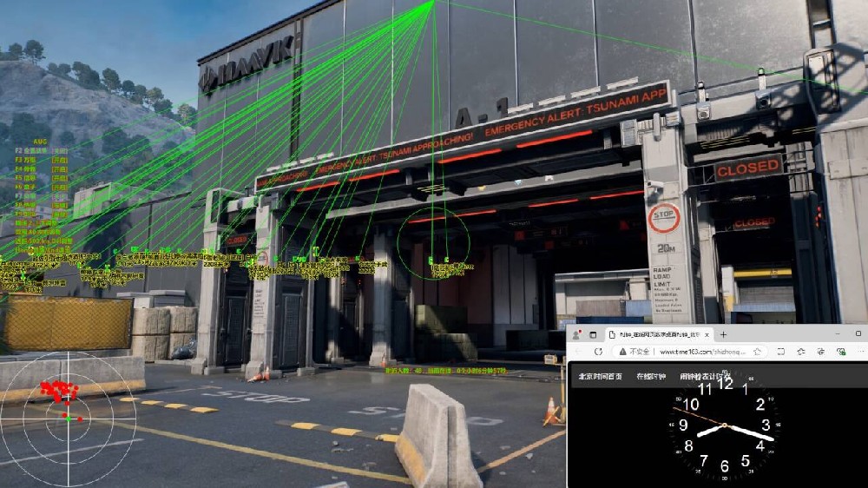Maximize the Edge browser window

858,333
